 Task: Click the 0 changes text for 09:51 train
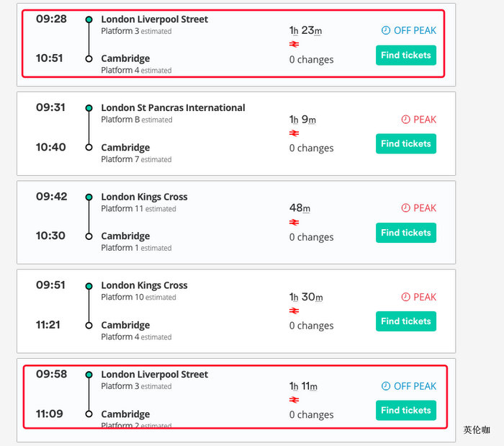coord(311,326)
